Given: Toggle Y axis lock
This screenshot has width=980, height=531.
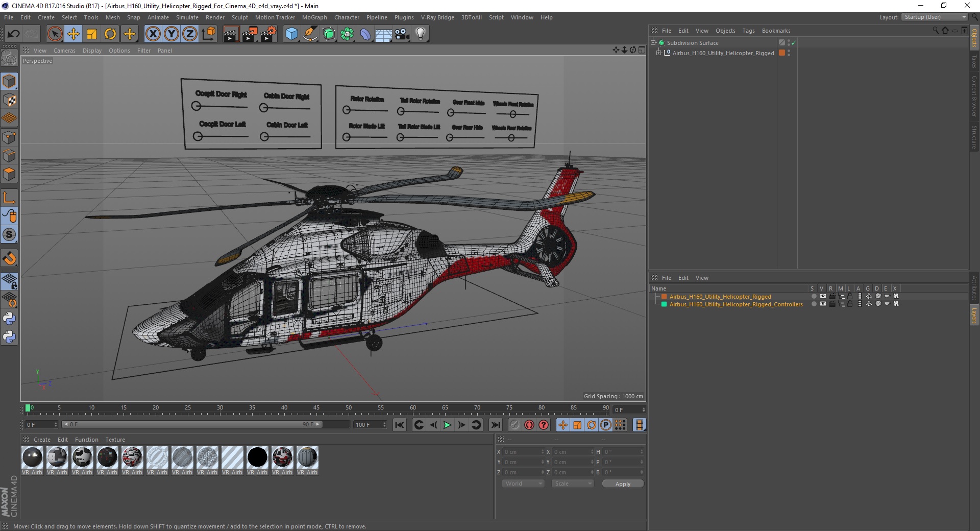Looking at the screenshot, I should pos(171,34).
